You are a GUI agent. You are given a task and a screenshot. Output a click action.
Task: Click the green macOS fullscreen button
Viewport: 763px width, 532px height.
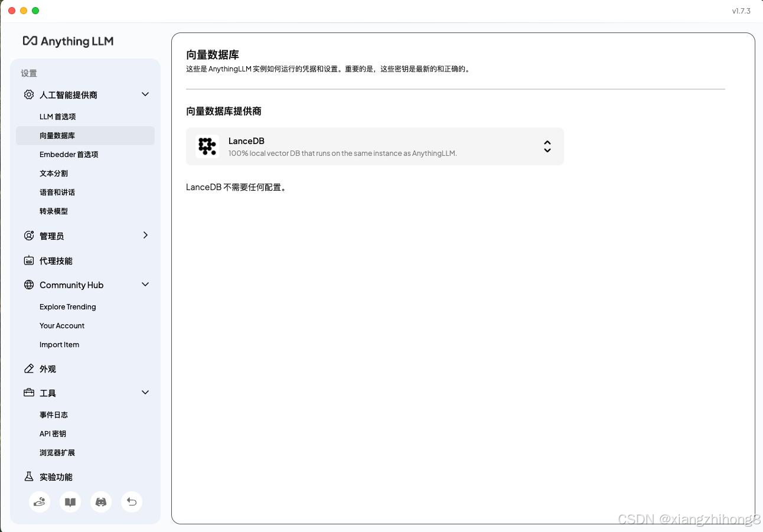pyautogui.click(x=35, y=11)
